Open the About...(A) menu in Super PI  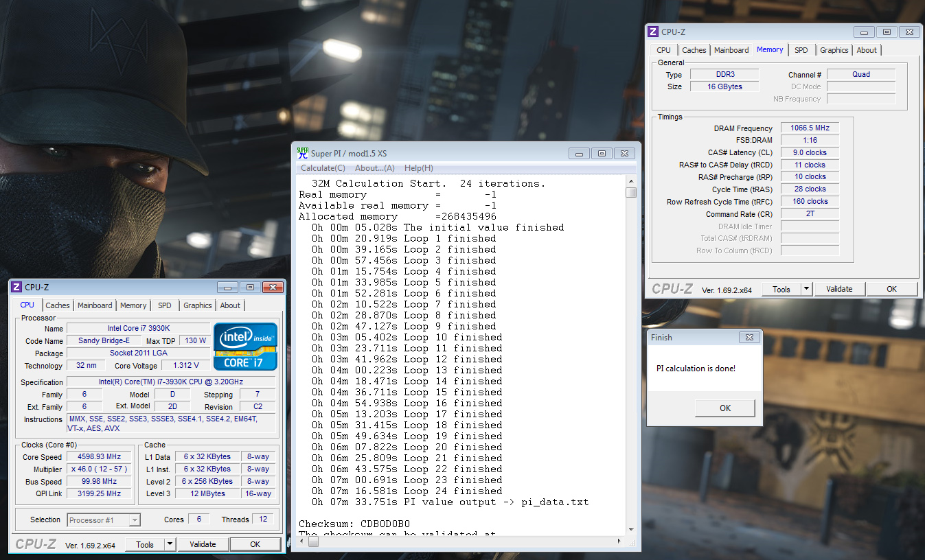pyautogui.click(x=374, y=168)
